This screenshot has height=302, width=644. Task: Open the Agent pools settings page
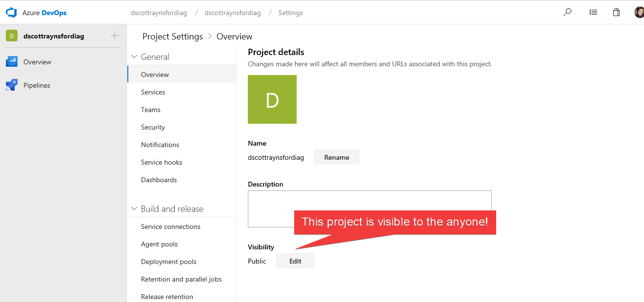(159, 244)
